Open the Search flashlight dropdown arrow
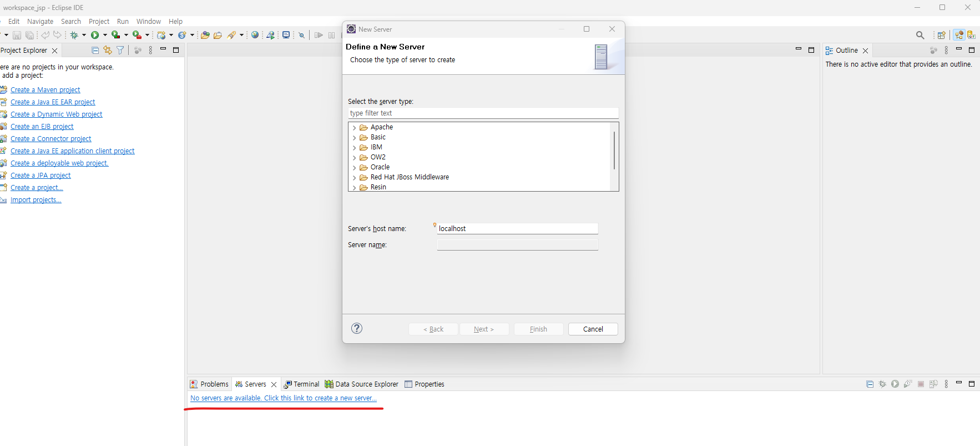The height and width of the screenshot is (446, 980). (242, 35)
